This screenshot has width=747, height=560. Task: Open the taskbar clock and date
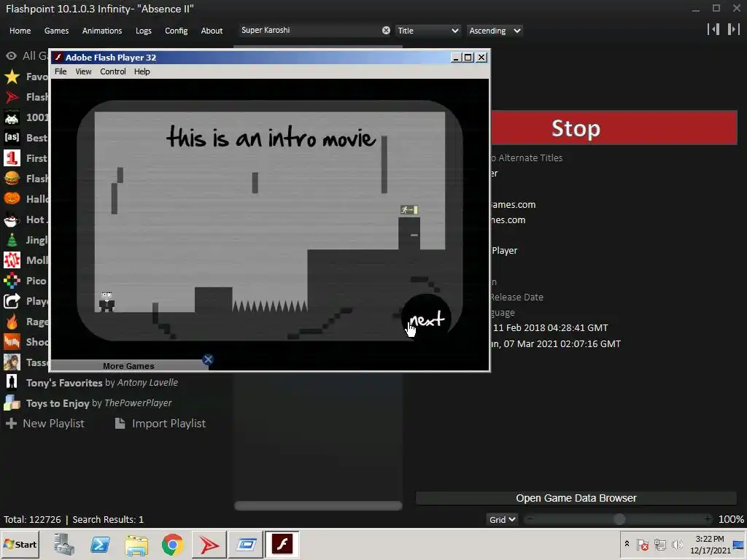710,544
